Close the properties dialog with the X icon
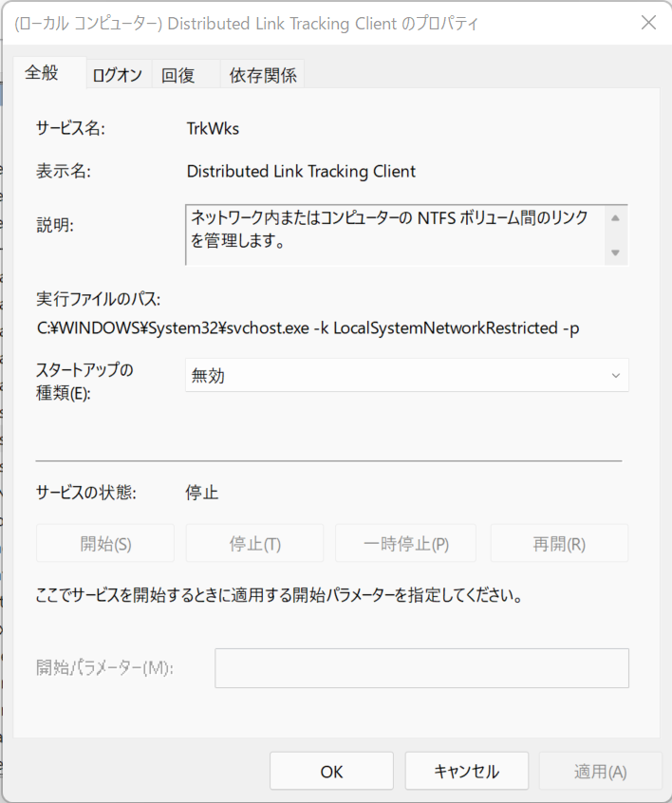 [648, 23]
